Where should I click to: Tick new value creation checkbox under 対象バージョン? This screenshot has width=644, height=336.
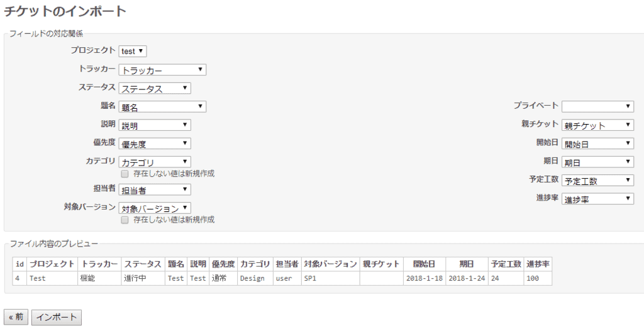(125, 220)
